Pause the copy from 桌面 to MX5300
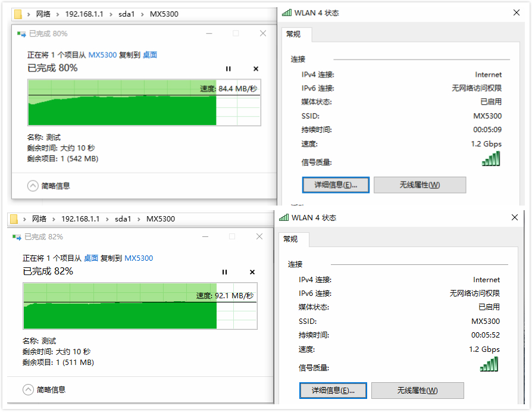The width and height of the screenshot is (532, 412). [x=224, y=272]
